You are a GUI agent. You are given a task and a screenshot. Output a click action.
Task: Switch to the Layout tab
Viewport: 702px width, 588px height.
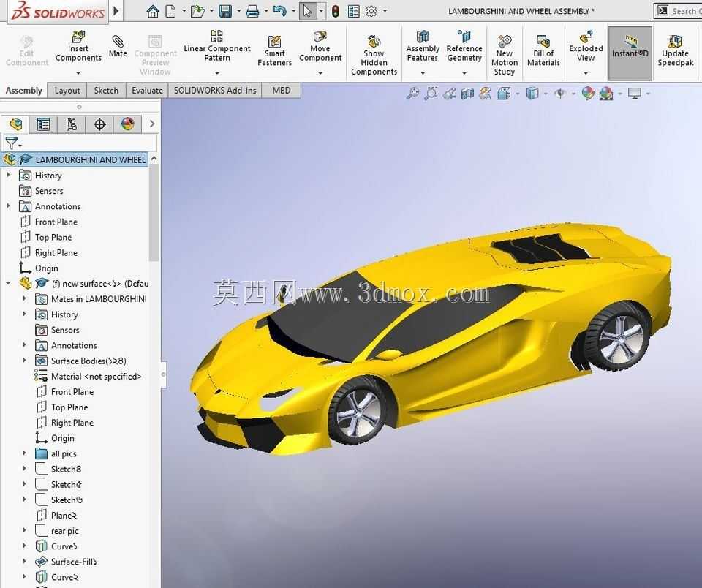67,91
